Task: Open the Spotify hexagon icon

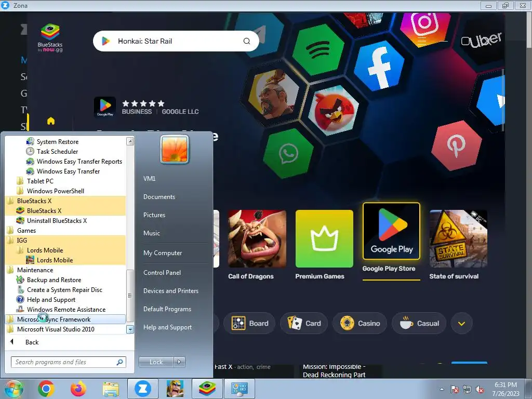Action: (x=318, y=49)
